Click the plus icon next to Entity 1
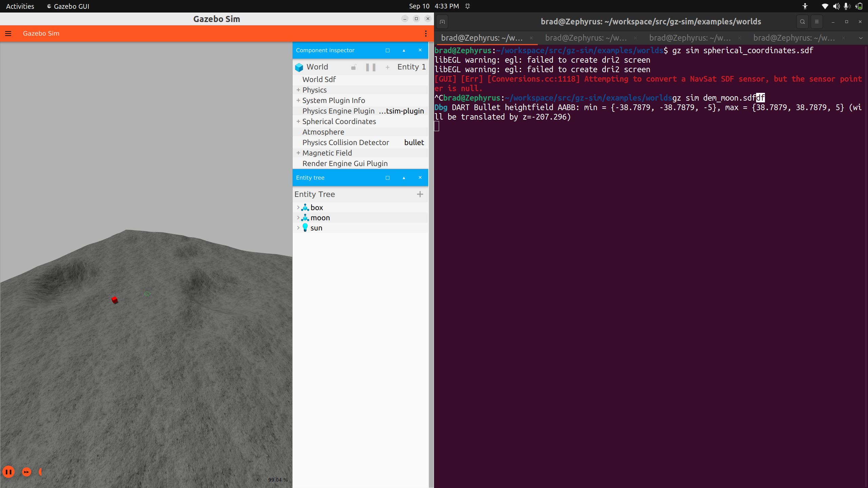The height and width of the screenshot is (488, 868). point(388,67)
